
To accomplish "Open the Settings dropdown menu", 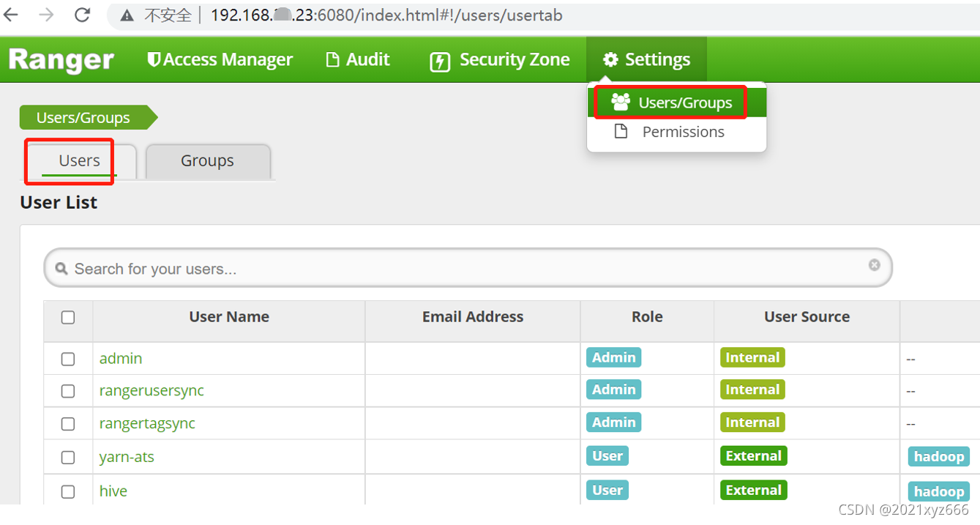I will click(x=646, y=59).
